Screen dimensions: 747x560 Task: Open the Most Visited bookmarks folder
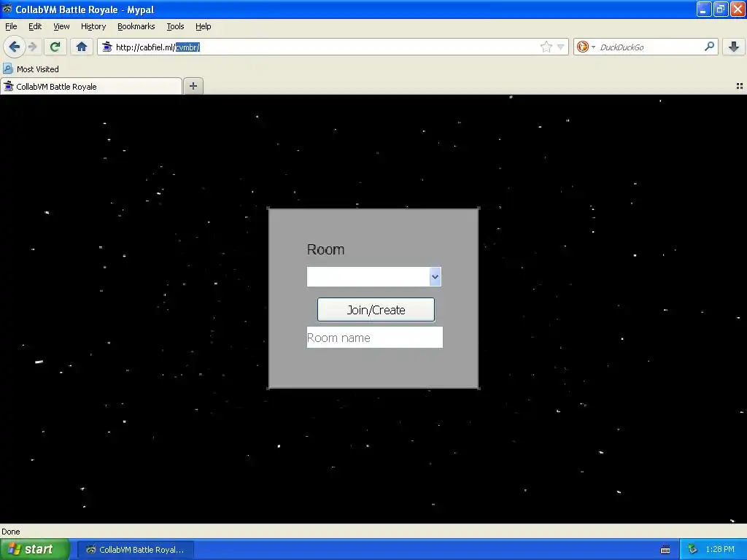(31, 69)
